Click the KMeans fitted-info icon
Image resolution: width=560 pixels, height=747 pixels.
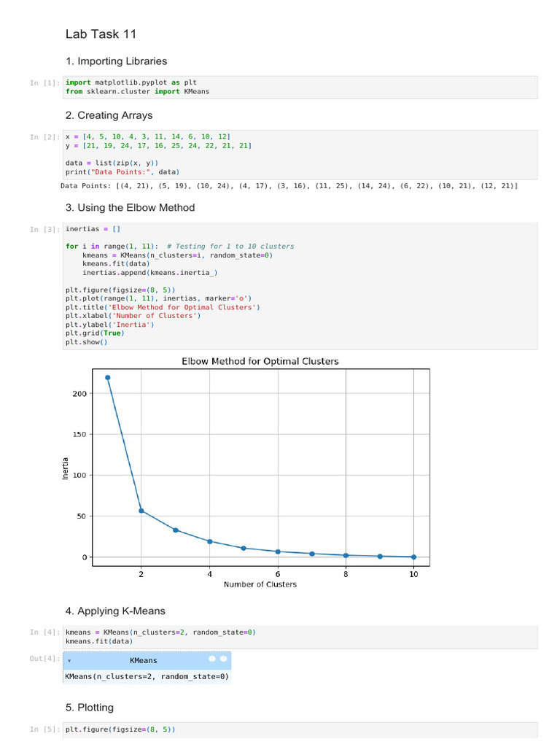224,659
